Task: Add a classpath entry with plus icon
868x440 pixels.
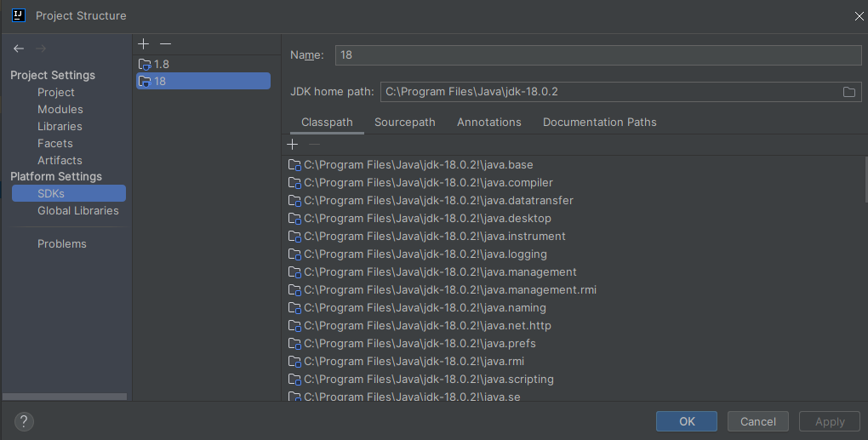Action: pos(292,145)
